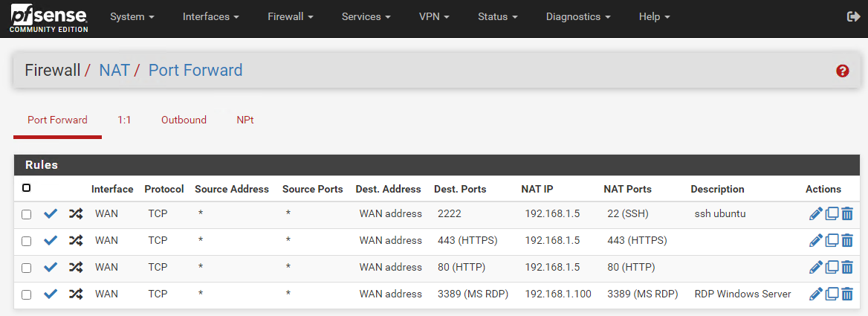Check the box for port 2222 rule

[27, 214]
